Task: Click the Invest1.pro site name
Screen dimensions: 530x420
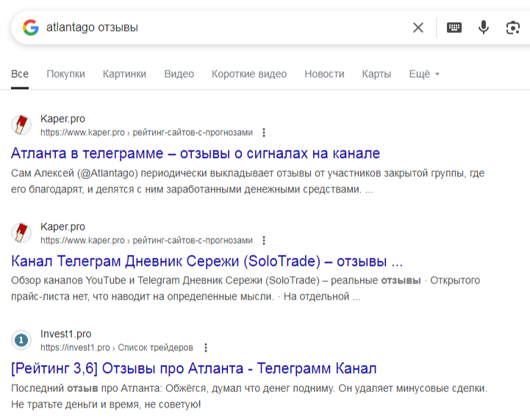Action: (x=66, y=334)
